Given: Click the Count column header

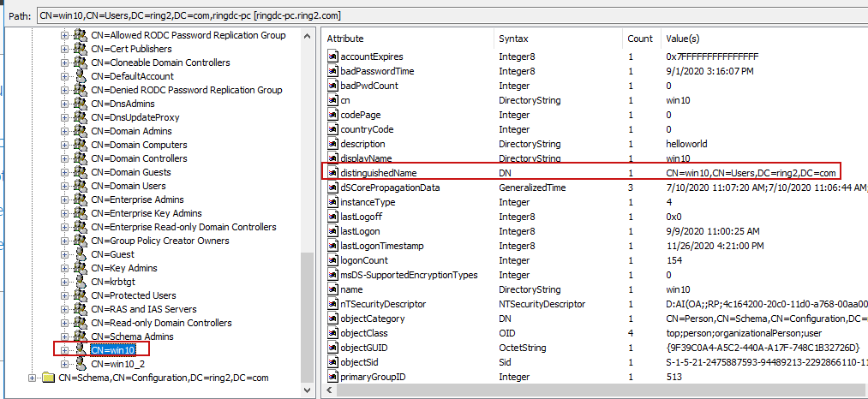Looking at the screenshot, I should point(640,39).
